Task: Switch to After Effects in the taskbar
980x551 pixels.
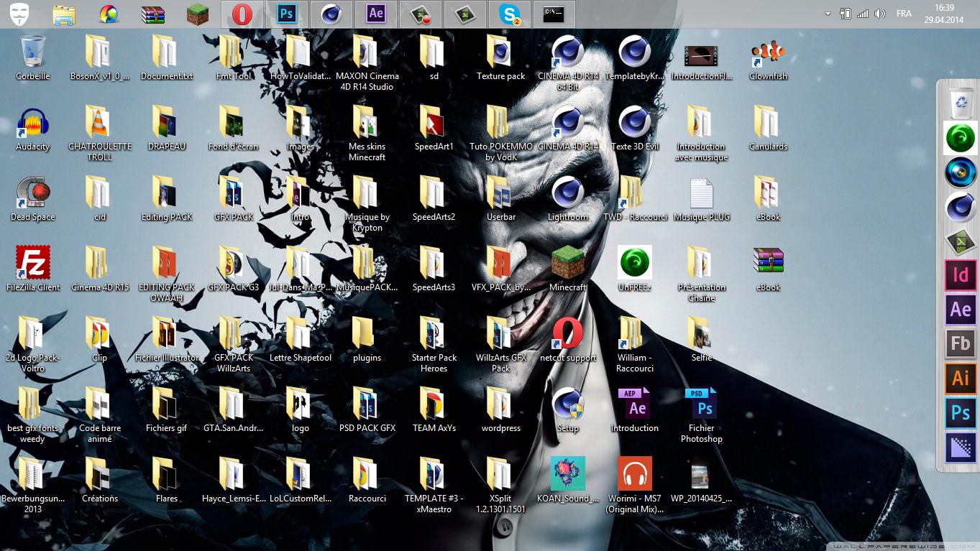Action: (x=376, y=14)
